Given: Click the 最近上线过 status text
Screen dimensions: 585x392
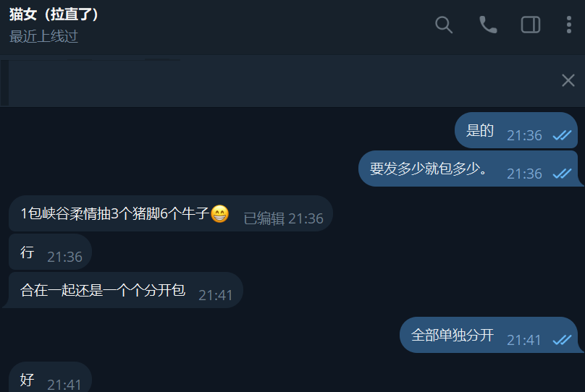Looking at the screenshot, I should (43, 36).
